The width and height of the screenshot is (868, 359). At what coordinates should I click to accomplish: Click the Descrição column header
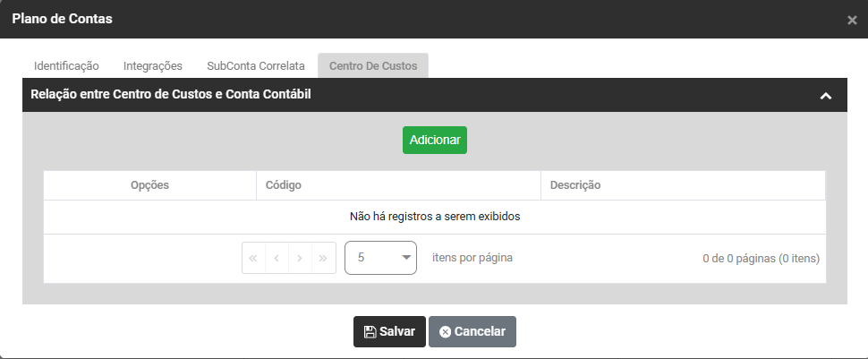[575, 185]
